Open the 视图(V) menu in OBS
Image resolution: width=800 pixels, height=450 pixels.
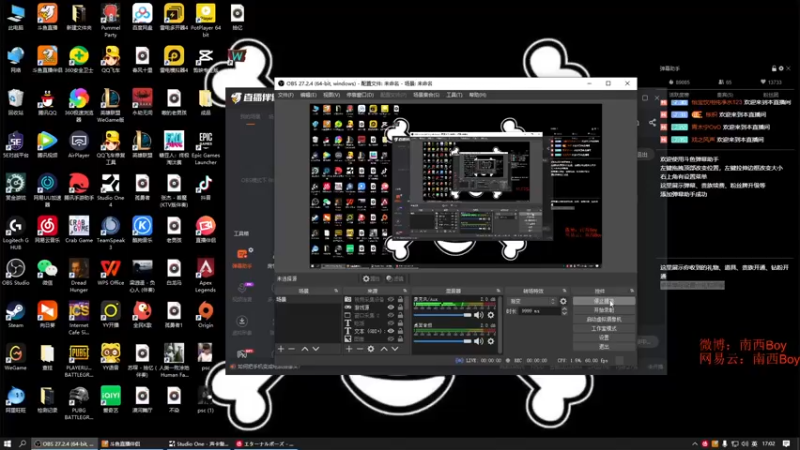coord(331,95)
